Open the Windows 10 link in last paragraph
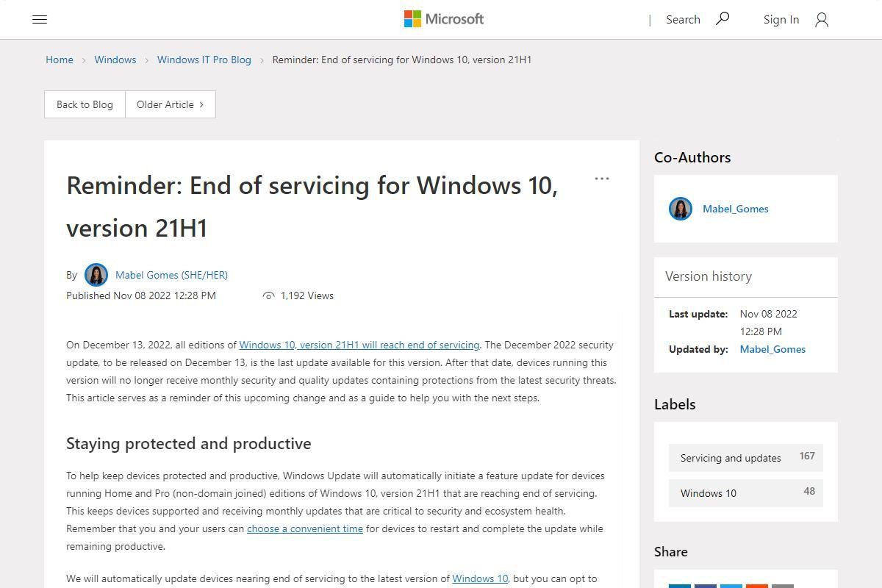 480,578
